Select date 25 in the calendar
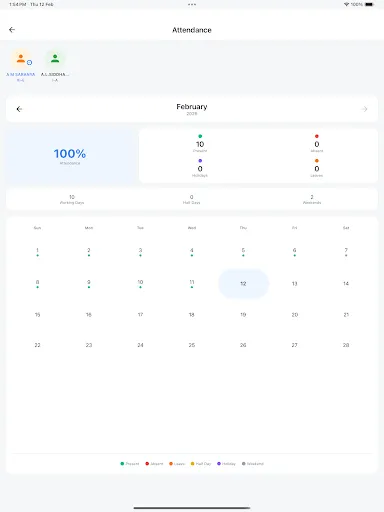 coord(192,345)
